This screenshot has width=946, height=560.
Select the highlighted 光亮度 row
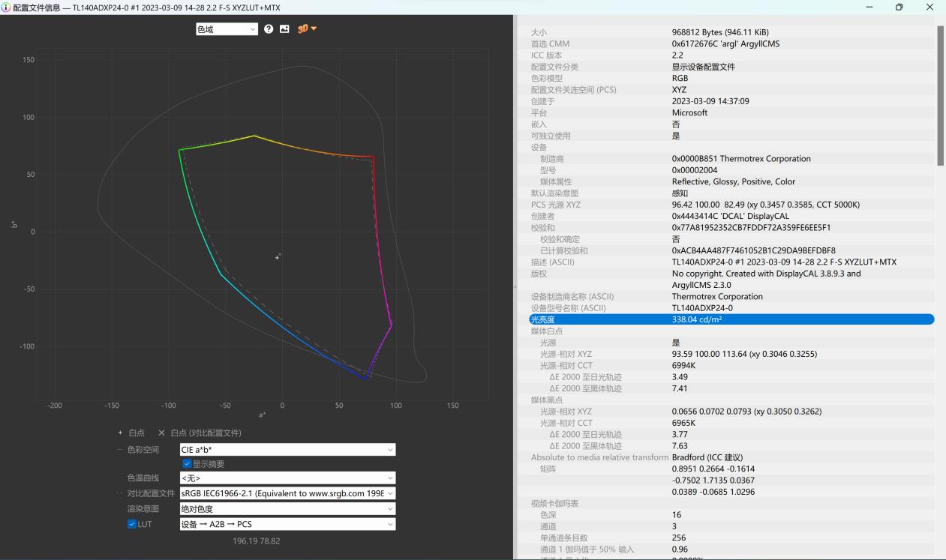point(731,319)
